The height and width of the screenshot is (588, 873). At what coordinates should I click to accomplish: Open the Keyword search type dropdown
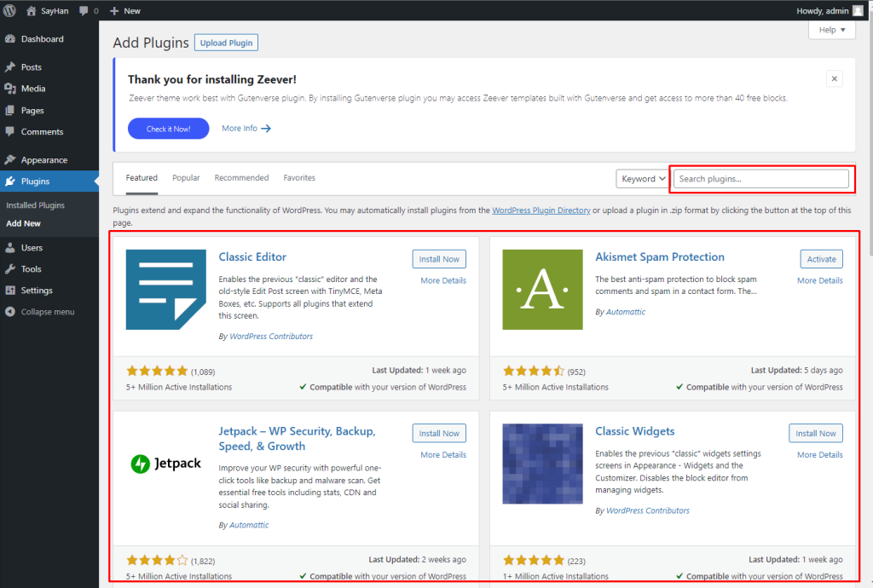pyautogui.click(x=642, y=179)
